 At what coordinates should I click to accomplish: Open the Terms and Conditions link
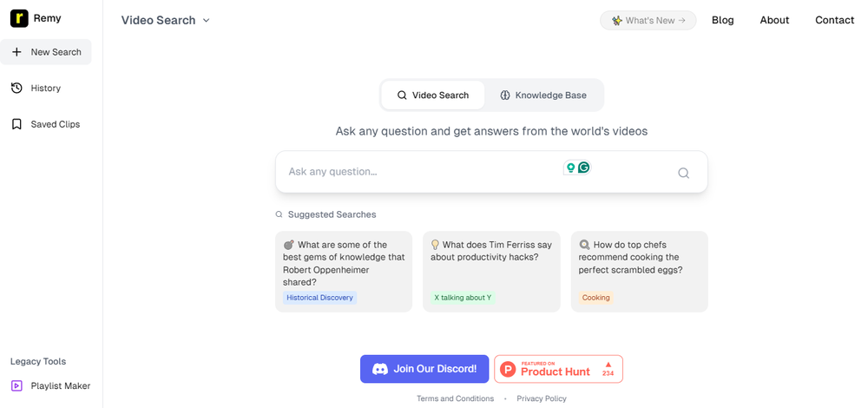[x=455, y=398]
